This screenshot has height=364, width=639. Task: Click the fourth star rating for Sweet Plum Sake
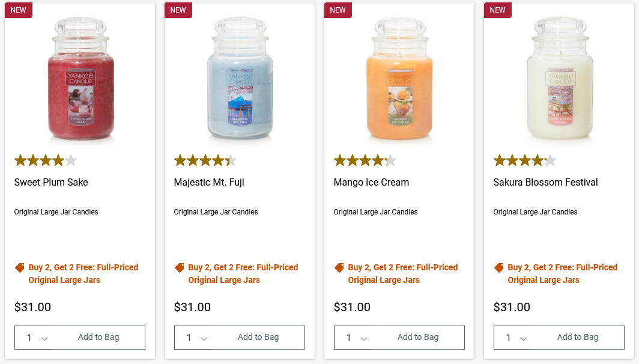(57, 160)
